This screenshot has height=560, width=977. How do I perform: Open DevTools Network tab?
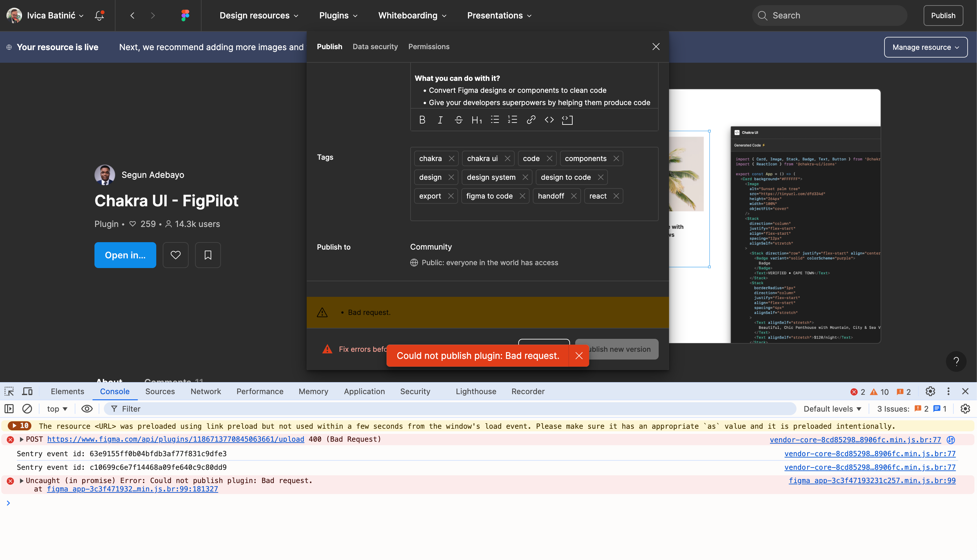click(x=205, y=392)
